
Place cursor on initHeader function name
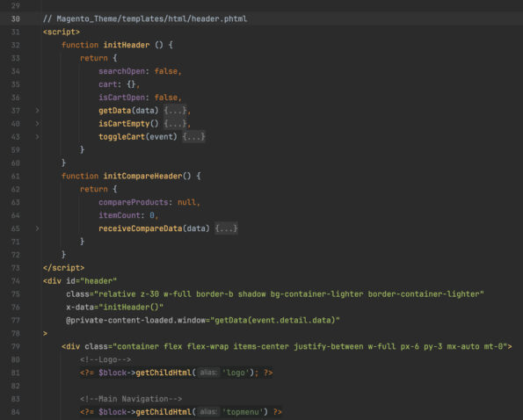[127, 45]
